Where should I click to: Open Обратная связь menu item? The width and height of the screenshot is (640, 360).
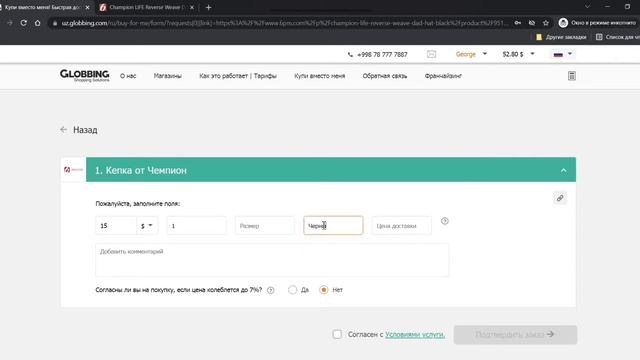(384, 76)
